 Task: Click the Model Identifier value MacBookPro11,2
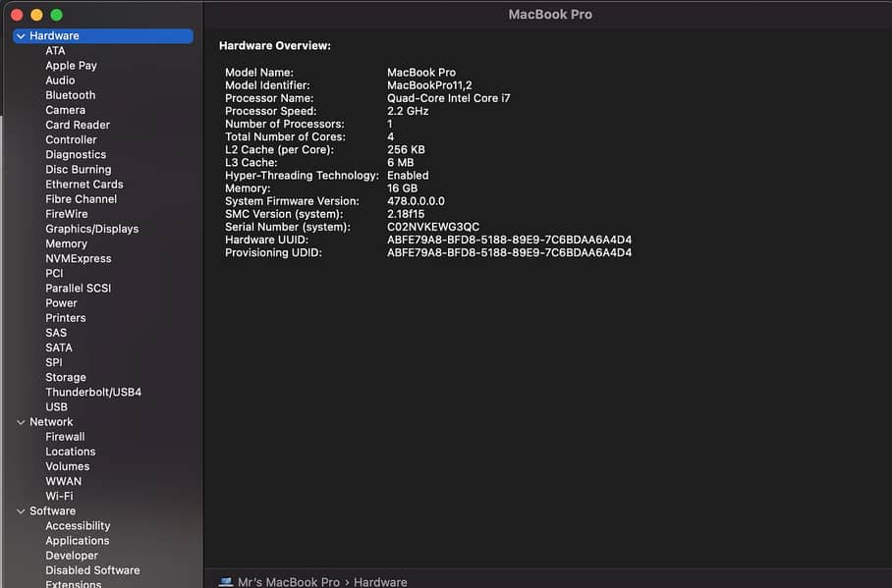(429, 85)
